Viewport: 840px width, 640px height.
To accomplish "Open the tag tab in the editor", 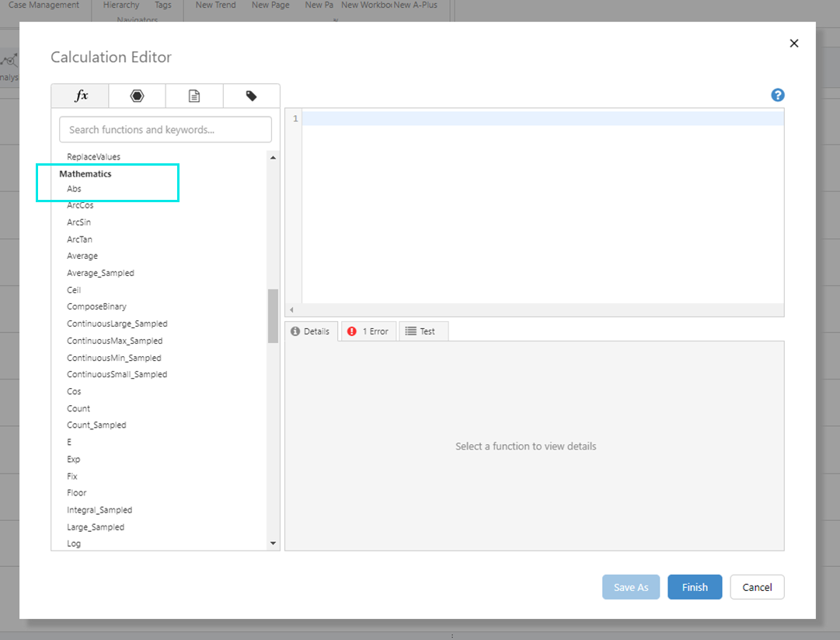I will point(250,95).
